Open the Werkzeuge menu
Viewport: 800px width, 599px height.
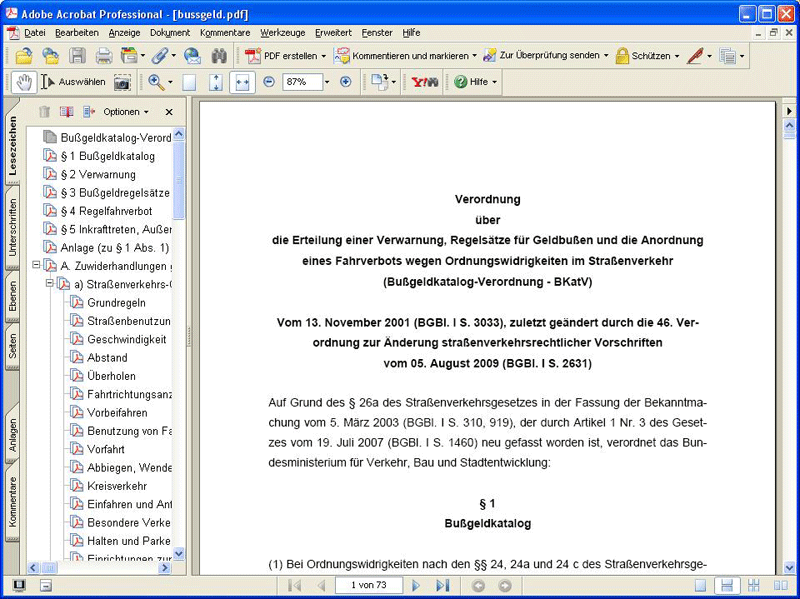pyautogui.click(x=282, y=33)
